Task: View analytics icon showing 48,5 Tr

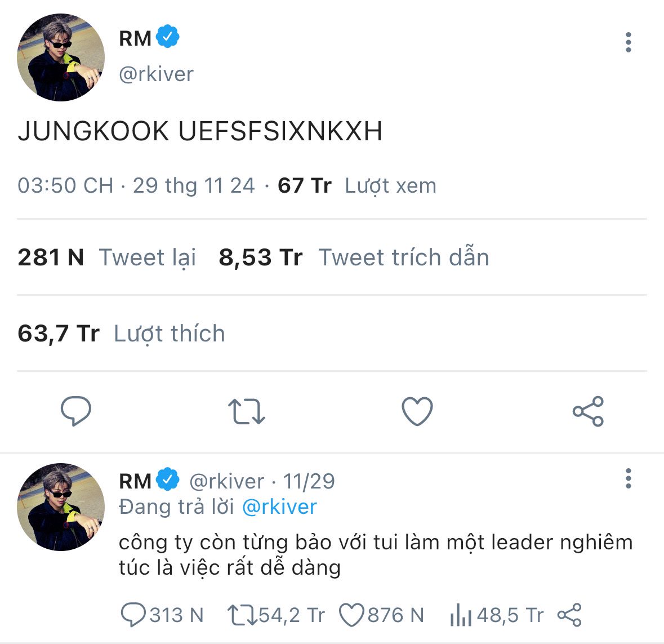Action: pyautogui.click(x=460, y=615)
